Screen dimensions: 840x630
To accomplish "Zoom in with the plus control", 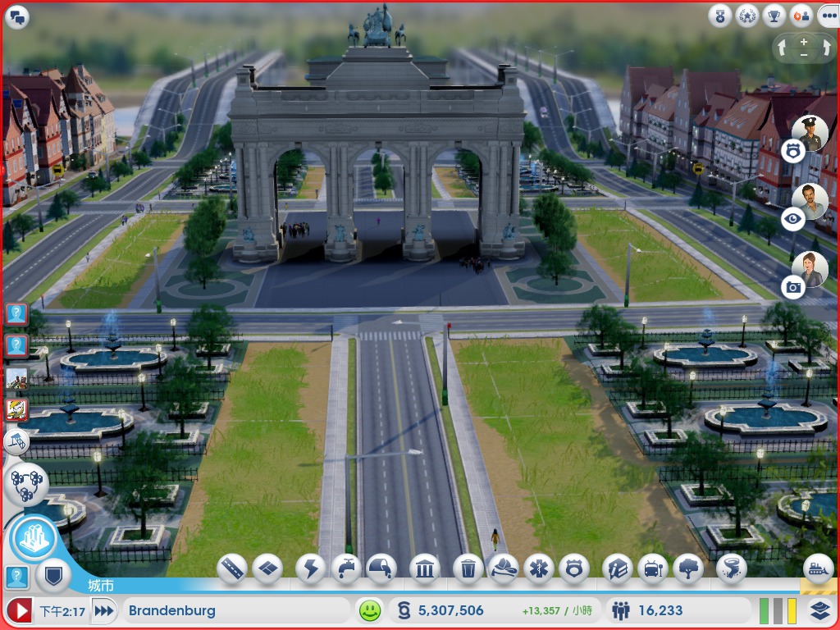I will point(804,42).
